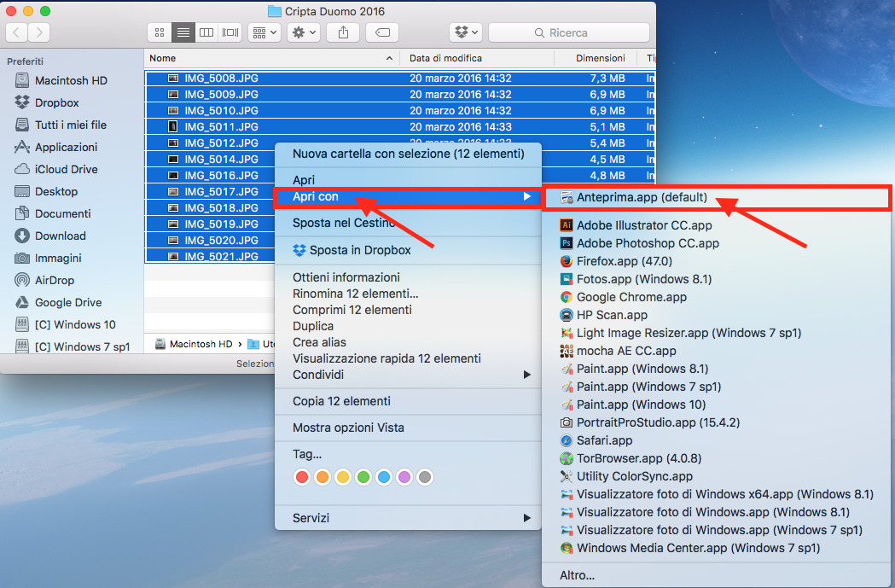Select file IMG_5008.JPG
This screenshot has height=588, width=895.
tap(399, 79)
